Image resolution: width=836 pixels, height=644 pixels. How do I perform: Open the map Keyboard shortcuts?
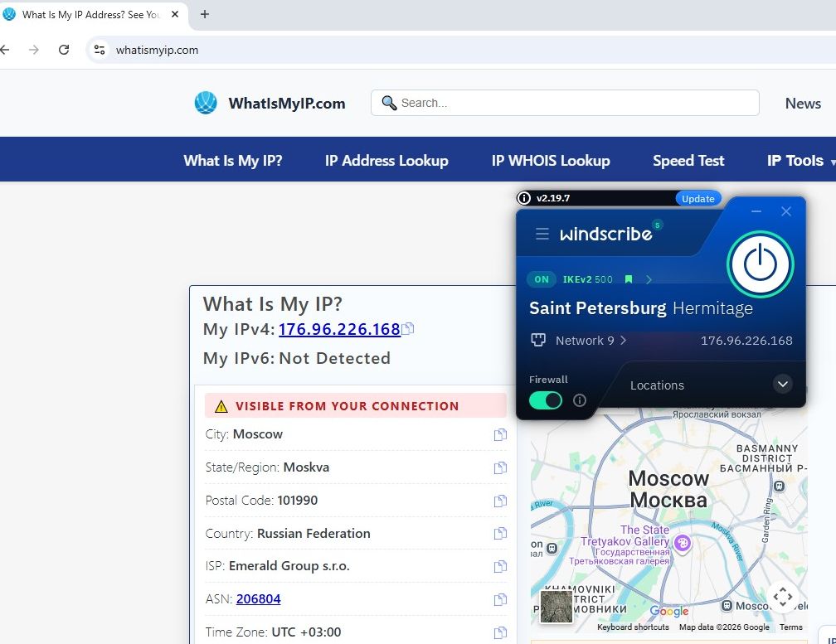(633, 627)
